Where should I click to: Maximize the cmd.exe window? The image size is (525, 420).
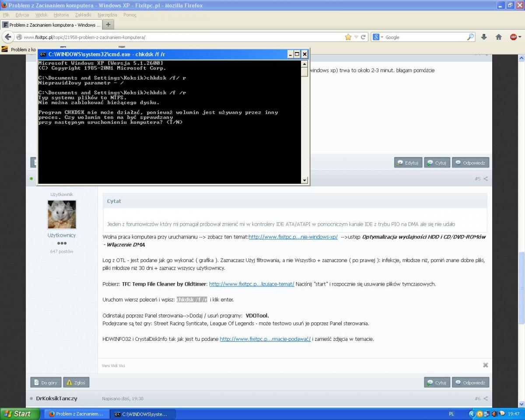tap(297, 54)
